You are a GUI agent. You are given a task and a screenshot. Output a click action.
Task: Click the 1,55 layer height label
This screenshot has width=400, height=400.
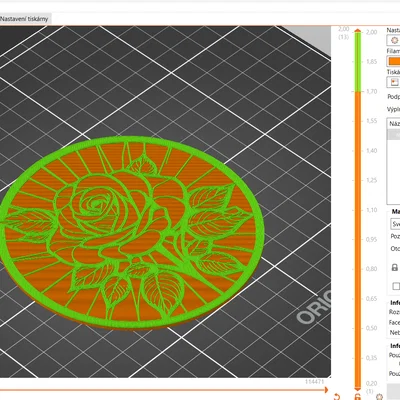click(x=371, y=121)
